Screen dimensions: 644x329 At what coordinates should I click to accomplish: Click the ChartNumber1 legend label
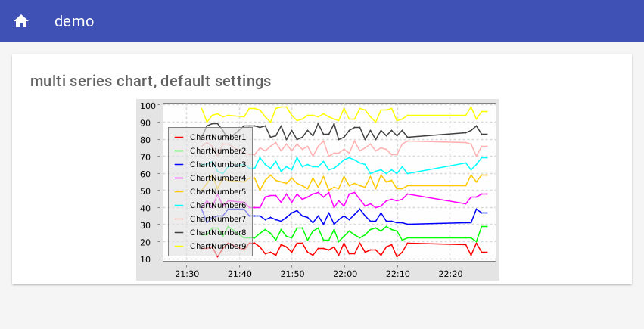218,137
